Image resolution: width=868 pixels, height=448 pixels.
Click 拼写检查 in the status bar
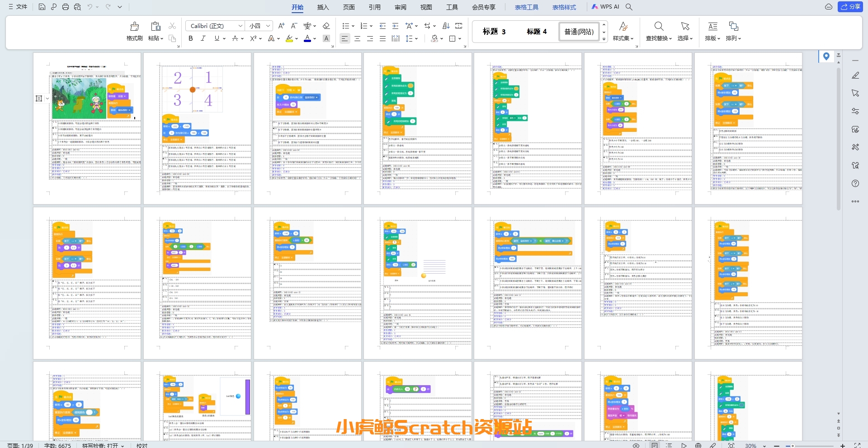(103, 445)
